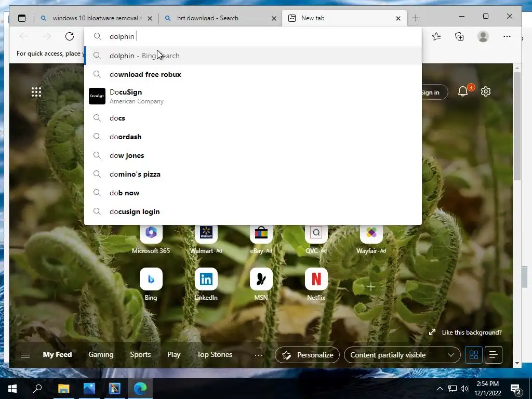This screenshot has width=532, height=399.
Task: Open the Netflix quick link
Action: (316, 284)
